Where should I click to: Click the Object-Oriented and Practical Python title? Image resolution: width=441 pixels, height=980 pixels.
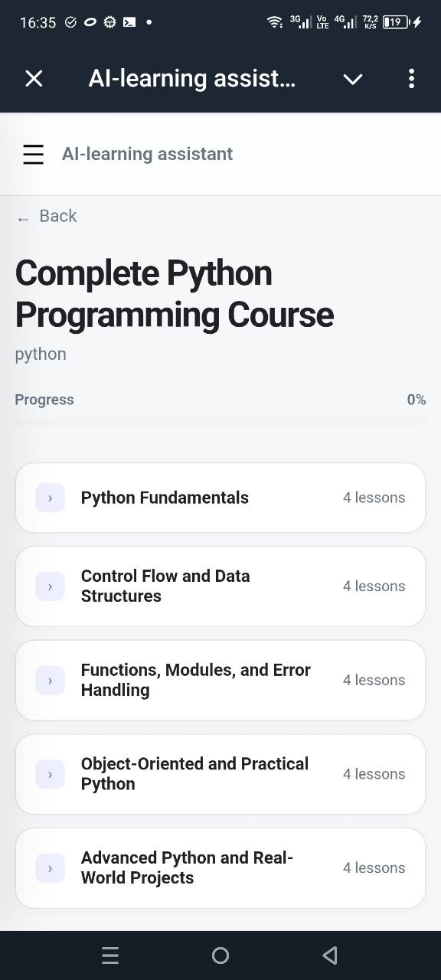(194, 773)
